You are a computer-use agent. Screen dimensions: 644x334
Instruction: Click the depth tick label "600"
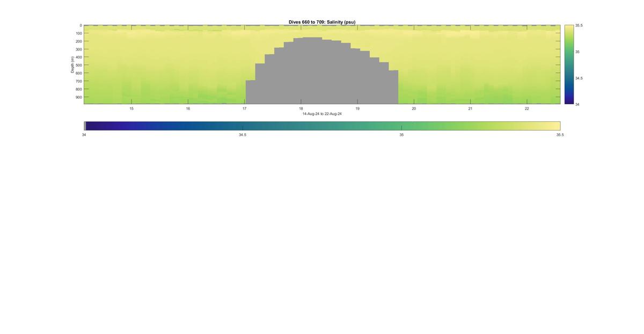pos(79,73)
